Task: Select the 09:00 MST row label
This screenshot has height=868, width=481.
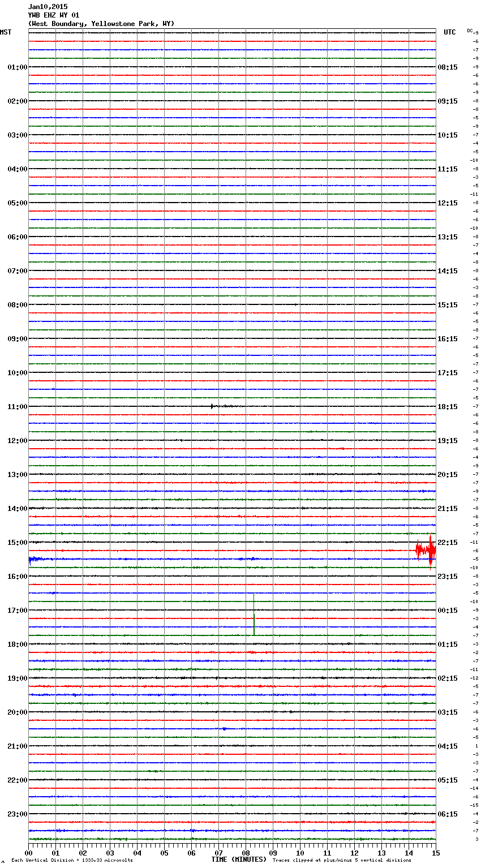Action: click(x=17, y=339)
